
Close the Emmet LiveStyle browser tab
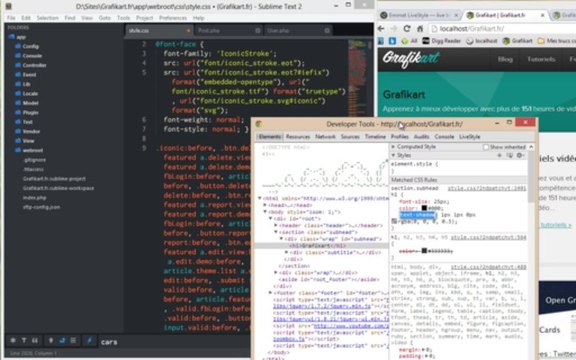click(x=456, y=15)
